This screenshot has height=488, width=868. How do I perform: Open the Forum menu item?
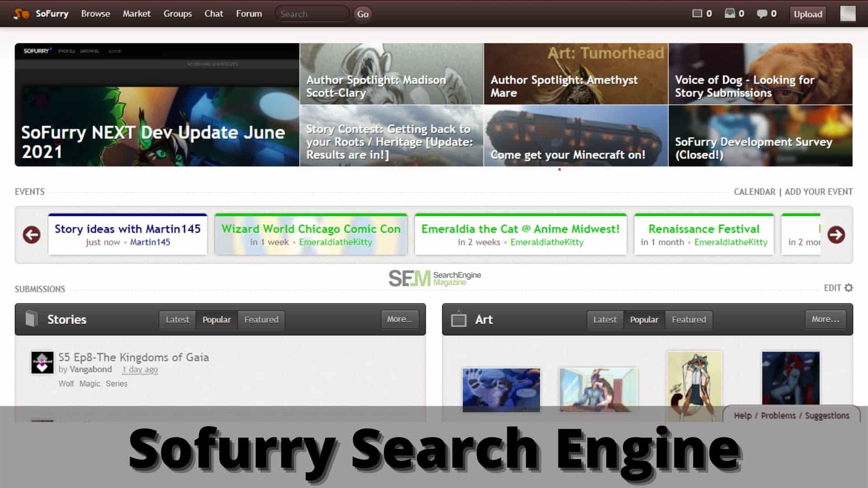pos(249,14)
